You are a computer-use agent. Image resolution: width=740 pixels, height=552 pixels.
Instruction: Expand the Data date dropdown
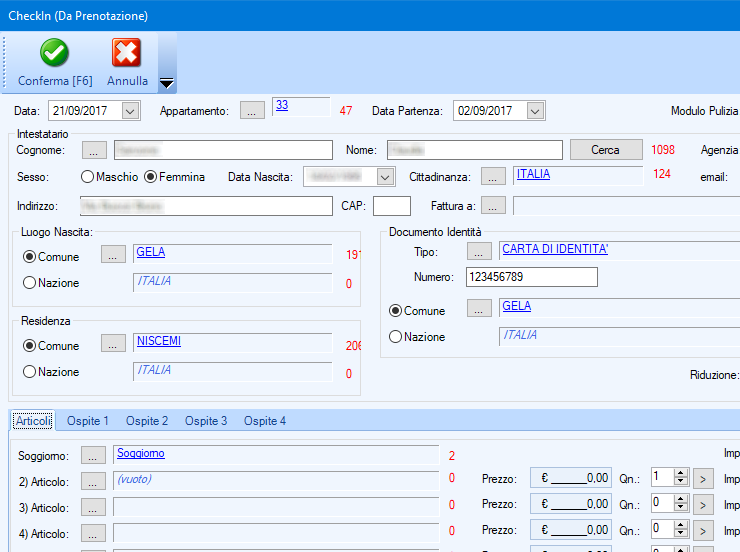130,111
